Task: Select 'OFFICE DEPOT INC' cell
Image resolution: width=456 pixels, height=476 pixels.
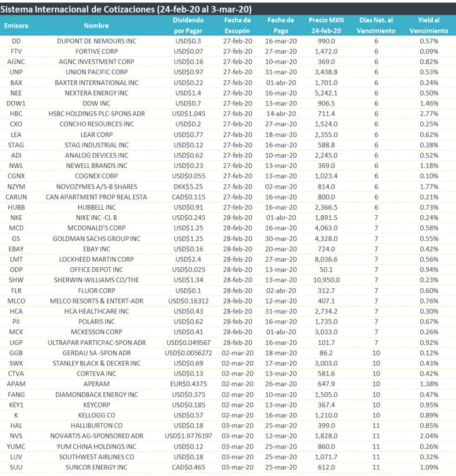Action: coord(97,270)
